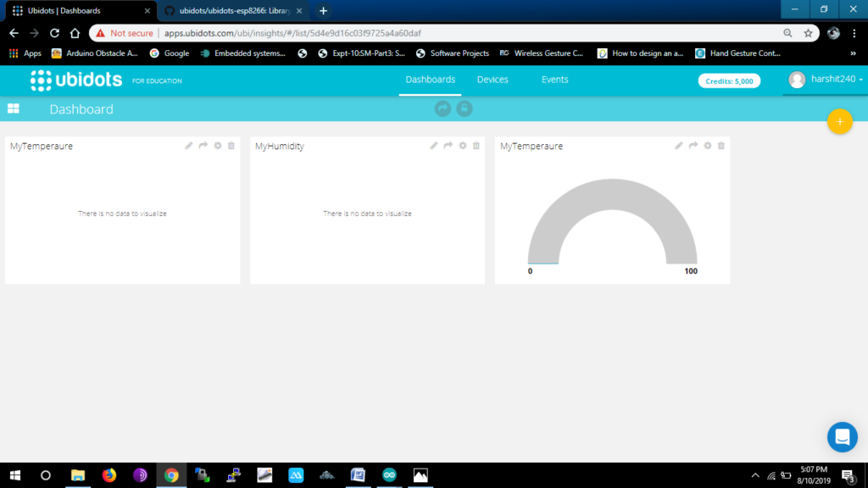Click the browser home button
The height and width of the screenshot is (488, 868).
click(x=75, y=33)
